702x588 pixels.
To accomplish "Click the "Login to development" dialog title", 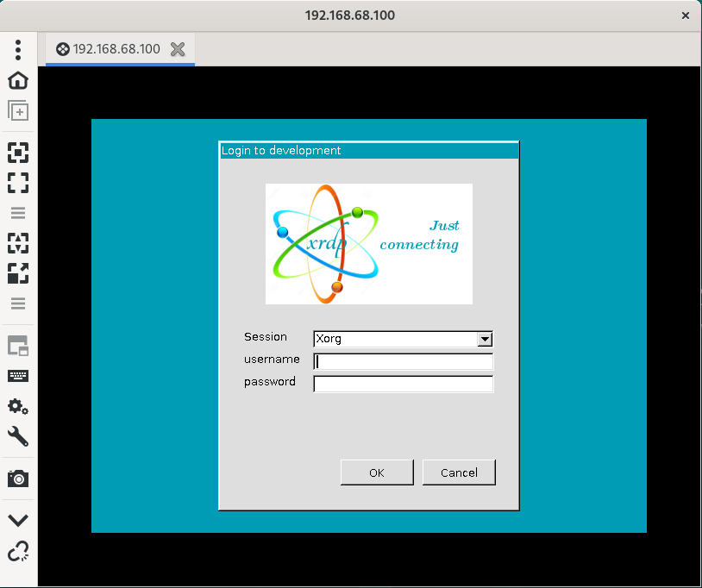I will [x=281, y=150].
